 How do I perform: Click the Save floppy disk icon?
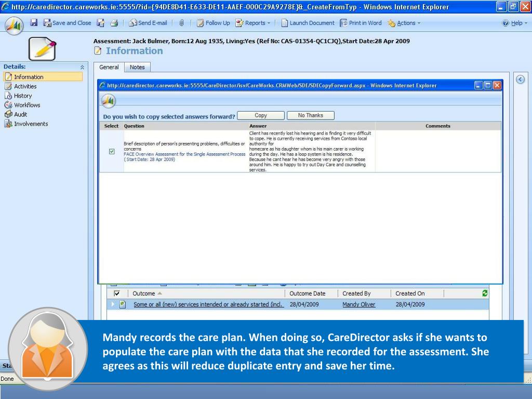(34, 23)
